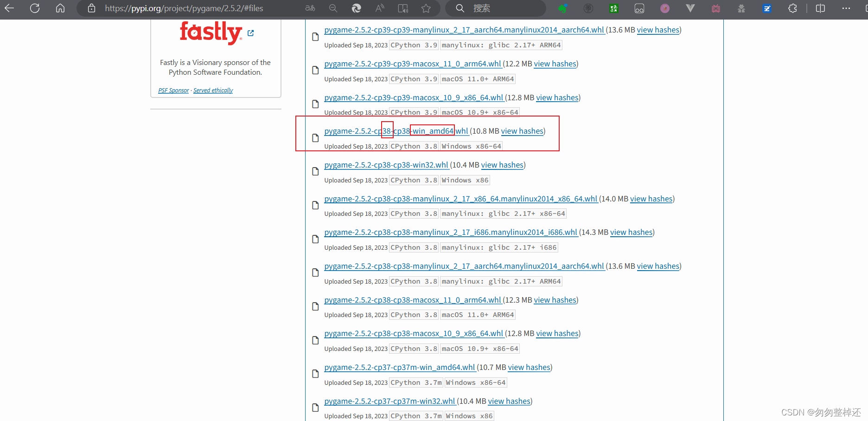The height and width of the screenshot is (421, 868).
Task: Open the Tampermonkey-style square extension icon
Action: click(x=639, y=8)
